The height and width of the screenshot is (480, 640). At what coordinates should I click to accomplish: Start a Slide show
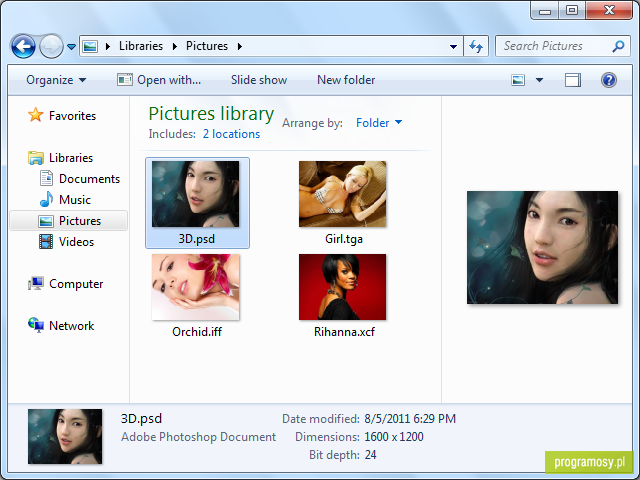click(259, 80)
